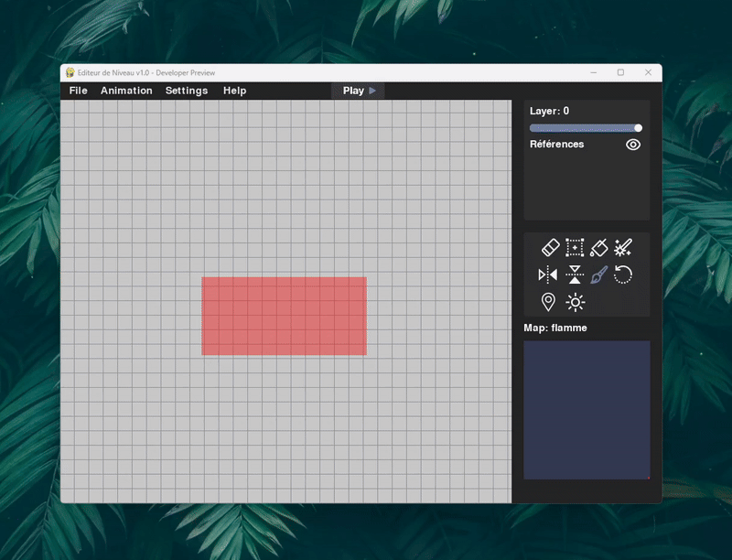Select the location pin marker tool
This screenshot has height=560, width=732.
[x=548, y=302]
